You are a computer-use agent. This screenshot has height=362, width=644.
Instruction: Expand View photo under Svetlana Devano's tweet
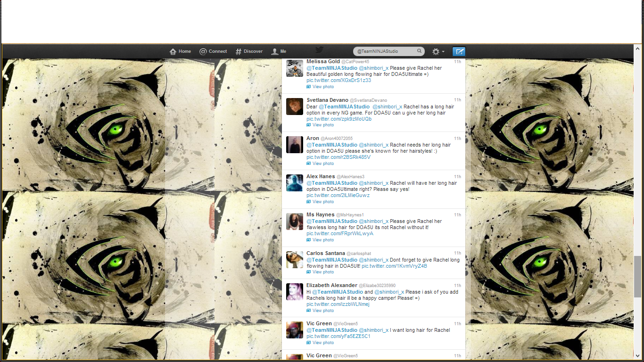point(322,125)
